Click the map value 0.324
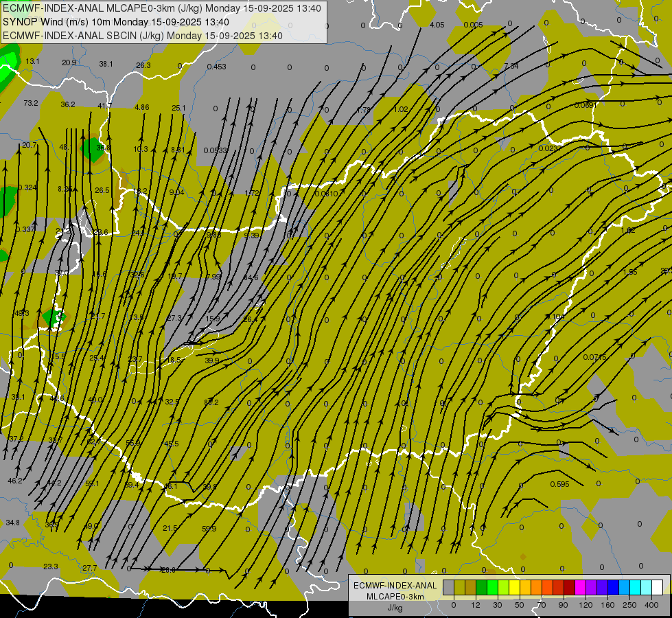This screenshot has height=618, width=672. pos(27,187)
